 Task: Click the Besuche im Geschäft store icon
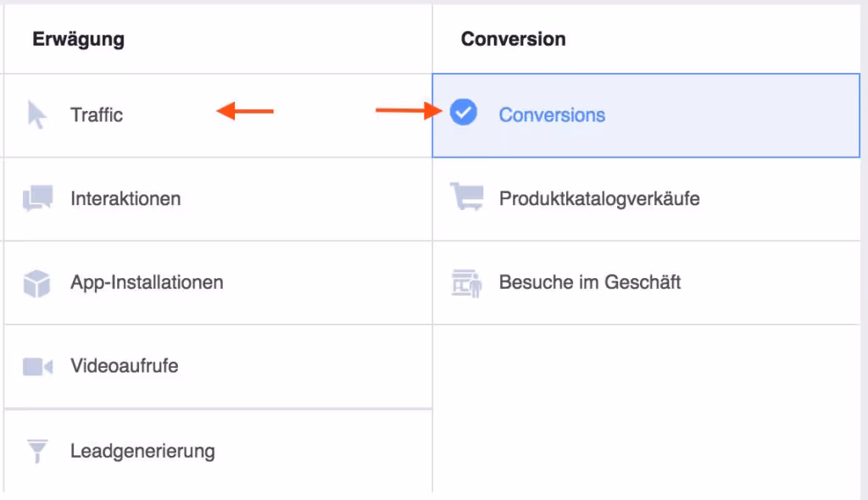(467, 284)
